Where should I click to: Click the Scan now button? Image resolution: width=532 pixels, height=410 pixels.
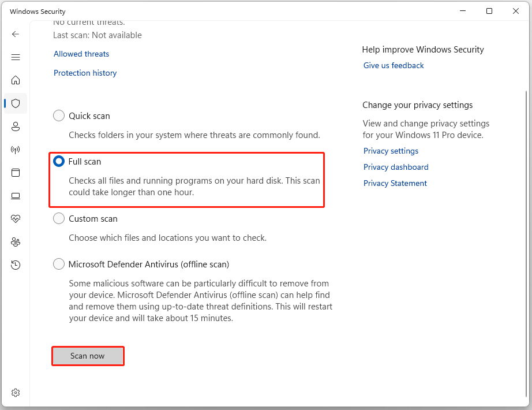tap(88, 356)
